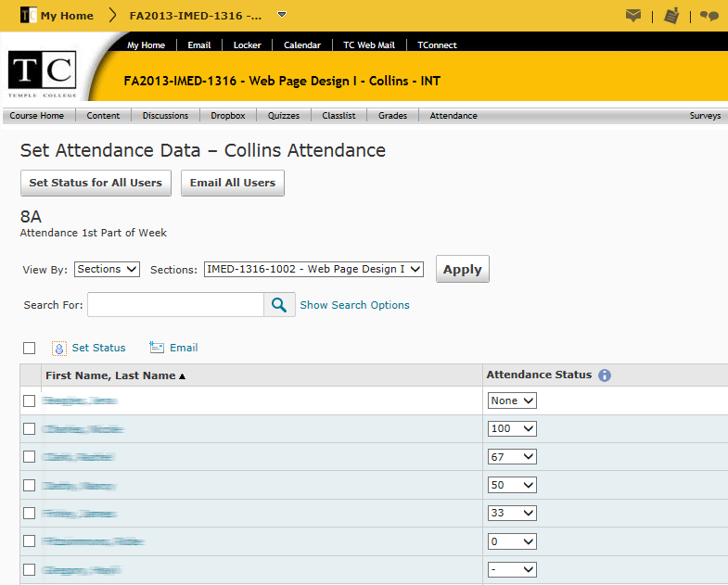This screenshot has width=728, height=585.
Task: Click the Attendance Status info icon
Action: click(x=605, y=375)
